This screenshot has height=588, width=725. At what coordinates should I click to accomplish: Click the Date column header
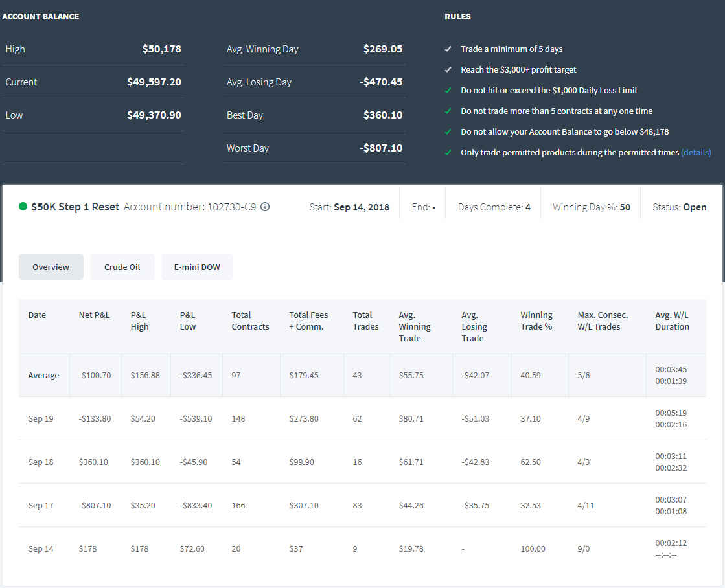37,315
